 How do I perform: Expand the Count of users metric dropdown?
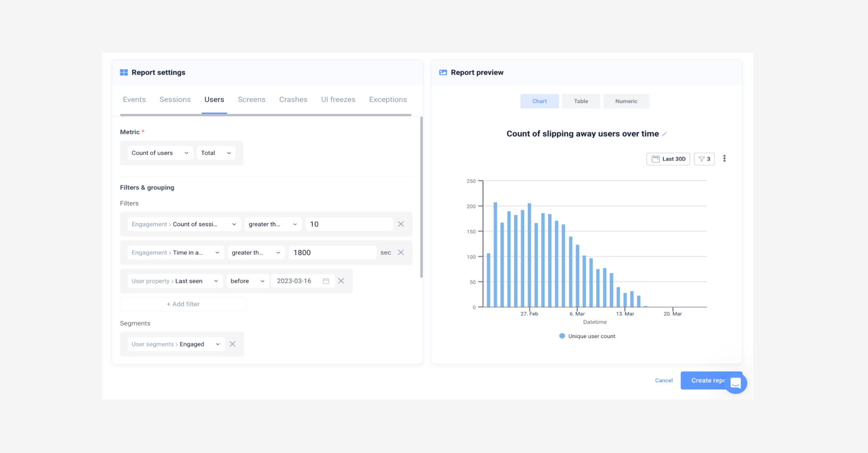coord(160,153)
